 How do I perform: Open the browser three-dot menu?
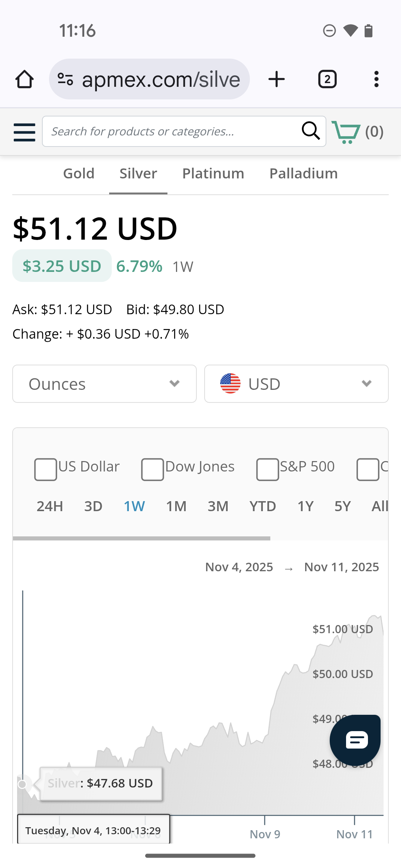(x=376, y=79)
